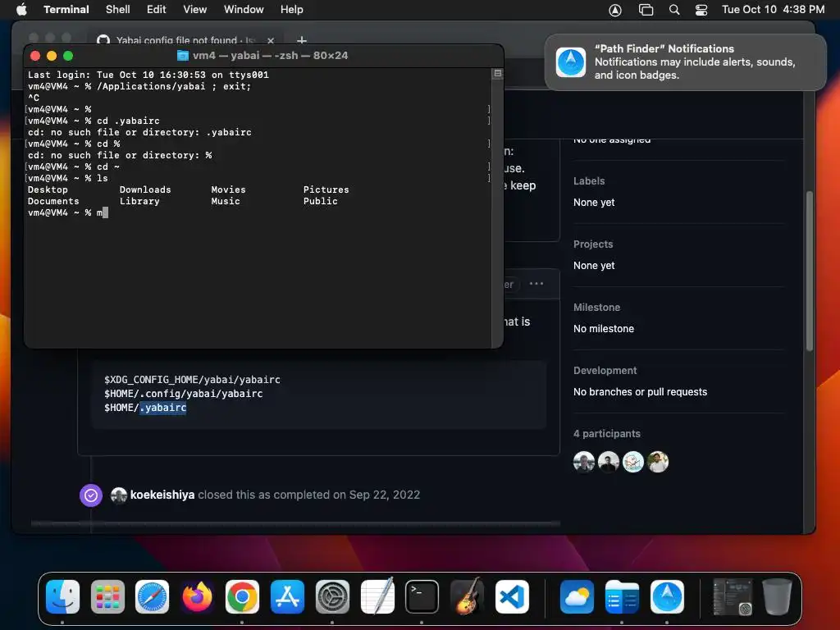Screen dimensions: 840x630
Task: Open Control Center in menu bar
Action: 701,10
